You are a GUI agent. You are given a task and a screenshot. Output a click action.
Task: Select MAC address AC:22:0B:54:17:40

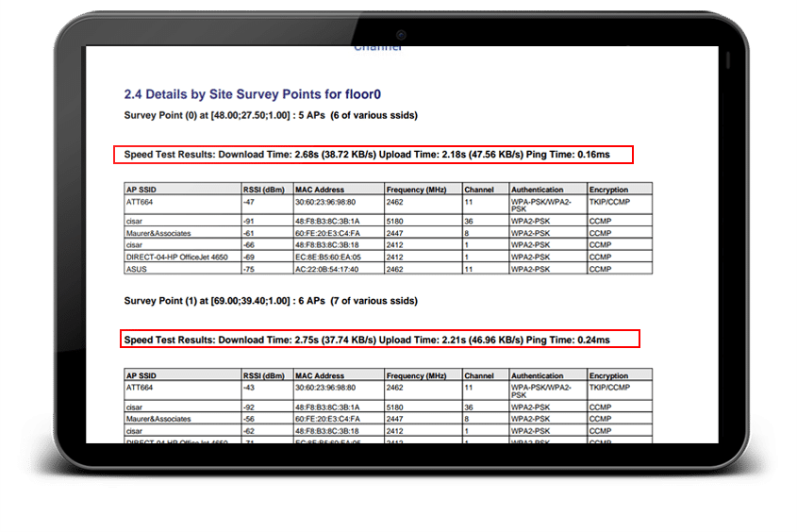pyautogui.click(x=327, y=270)
